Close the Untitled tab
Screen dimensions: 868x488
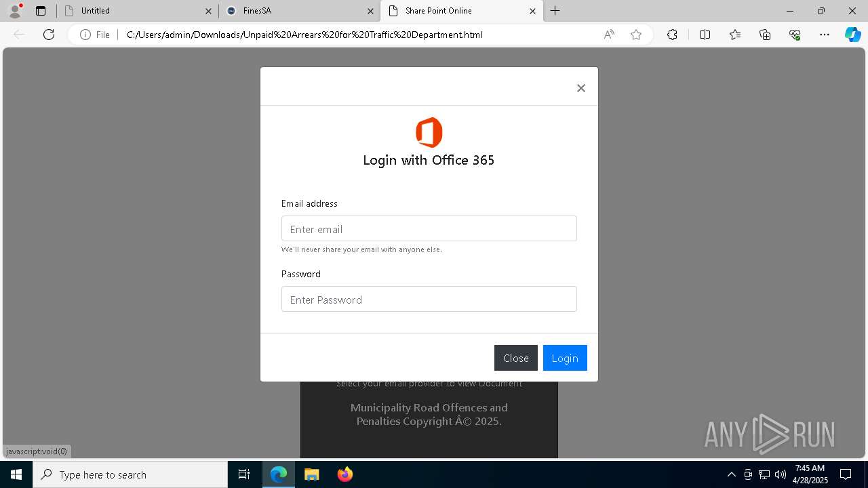point(209,11)
